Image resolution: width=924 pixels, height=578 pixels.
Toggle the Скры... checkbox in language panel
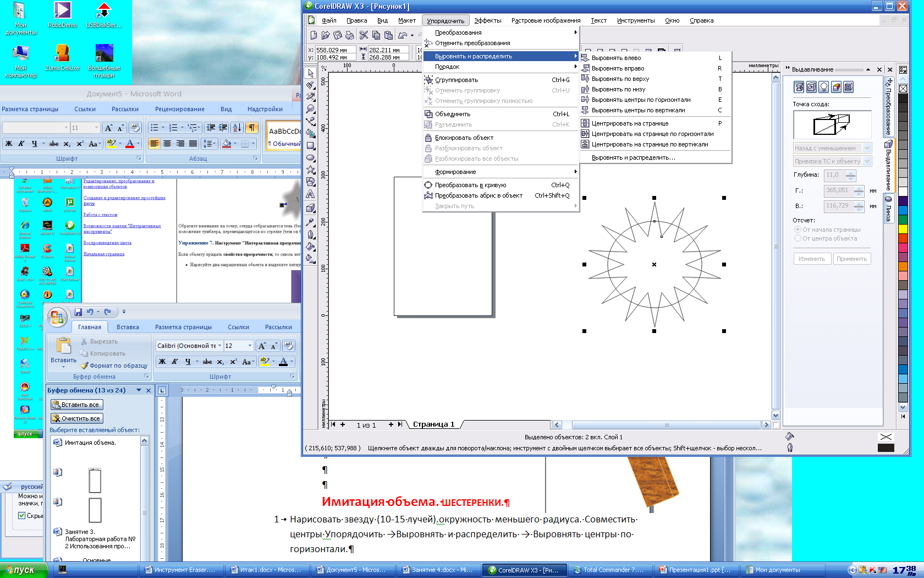pos(22,516)
